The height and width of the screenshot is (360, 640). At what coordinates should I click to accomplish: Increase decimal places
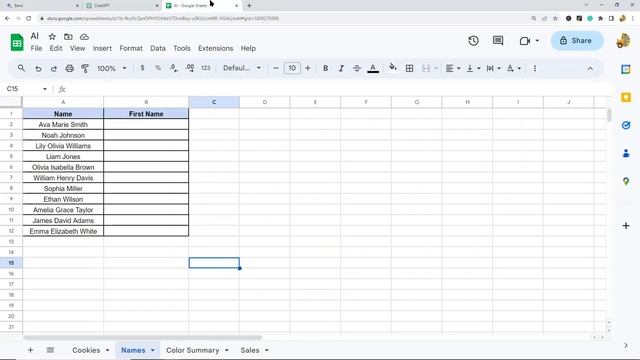tap(189, 68)
